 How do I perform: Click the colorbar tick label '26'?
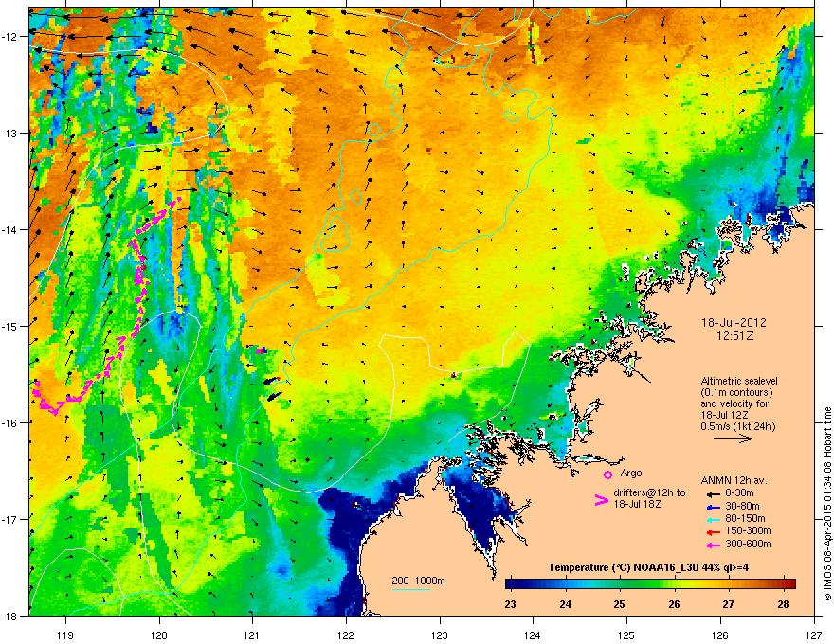tap(674, 604)
